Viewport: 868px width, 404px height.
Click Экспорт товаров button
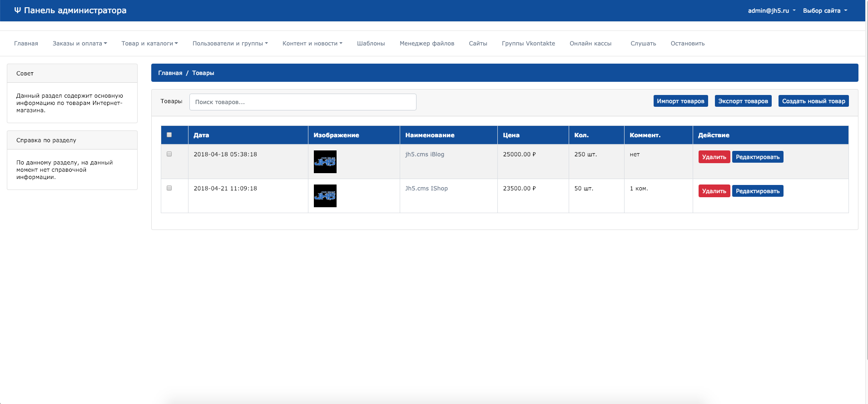[743, 101]
